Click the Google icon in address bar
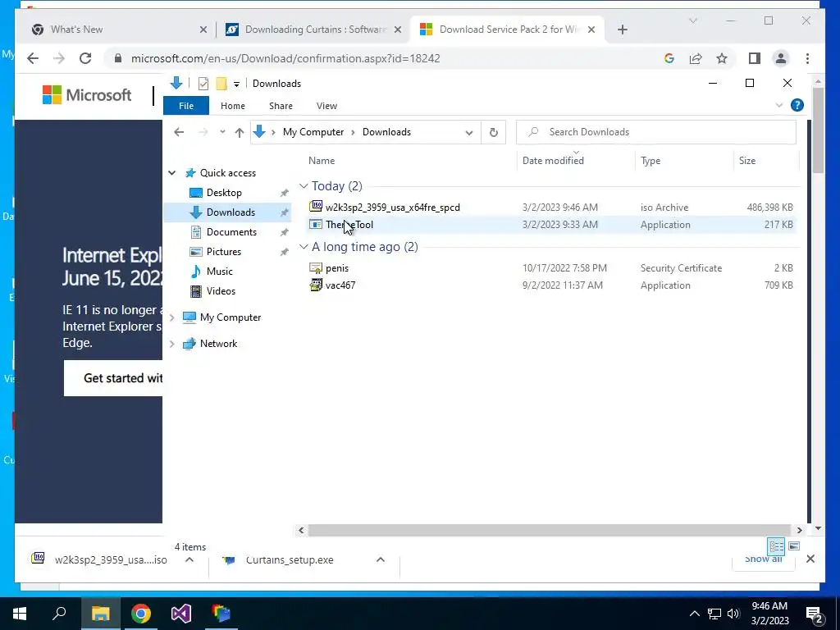Screen dimensions: 840x630 point(669,59)
